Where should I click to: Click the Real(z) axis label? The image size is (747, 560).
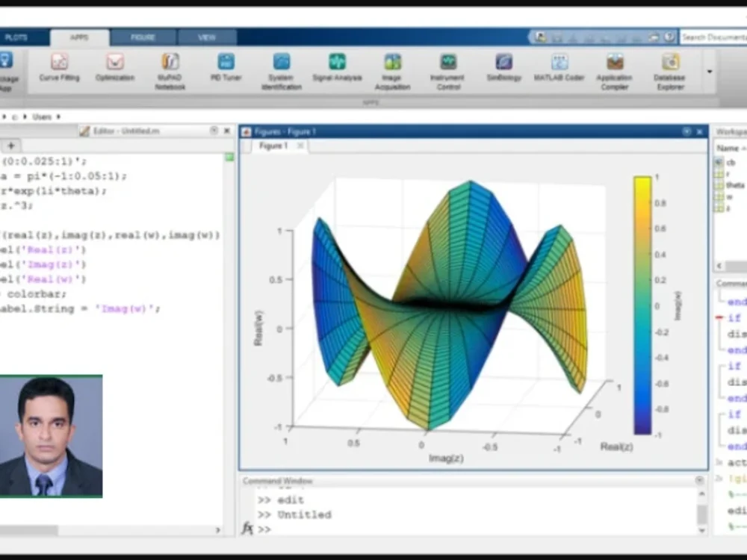coord(616,447)
